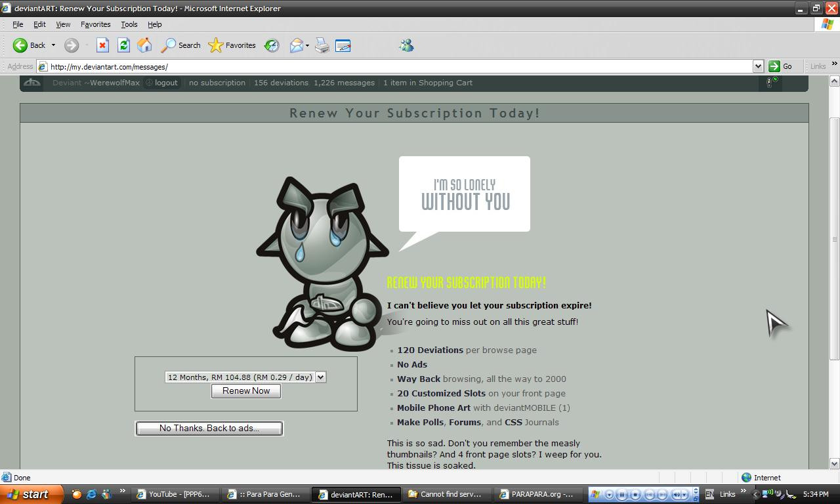Open the 156 deviations link
The image size is (840, 504).
pos(281,83)
